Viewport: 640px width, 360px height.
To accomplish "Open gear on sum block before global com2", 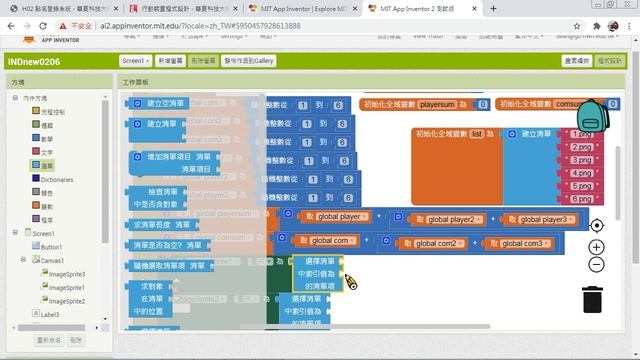I will [x=386, y=240].
